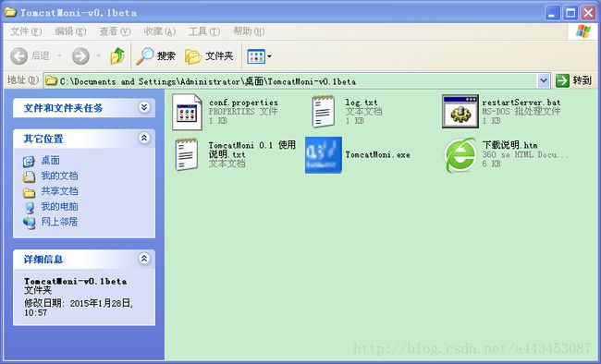Open the Favorites (收藏) menu

coord(159,31)
